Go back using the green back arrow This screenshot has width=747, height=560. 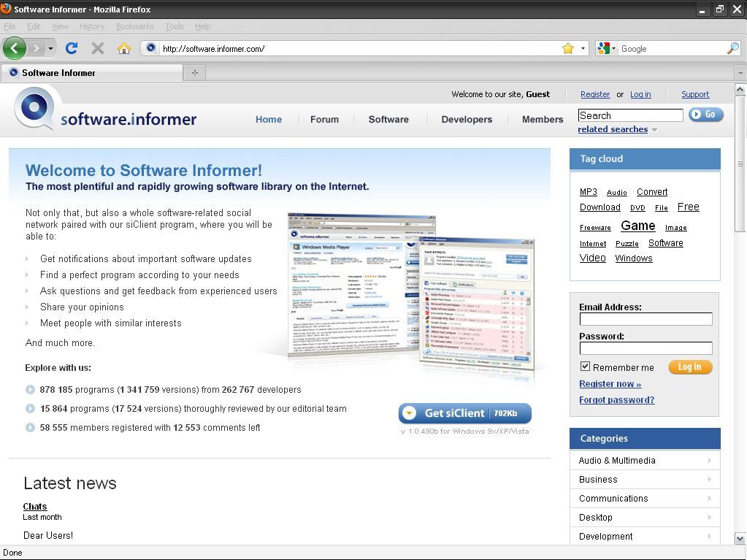(x=15, y=48)
